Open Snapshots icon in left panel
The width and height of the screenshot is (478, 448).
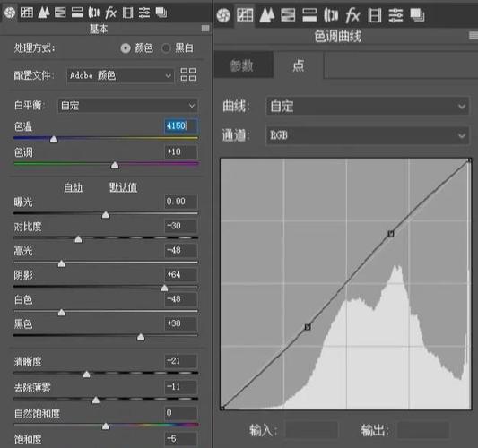coord(161,13)
